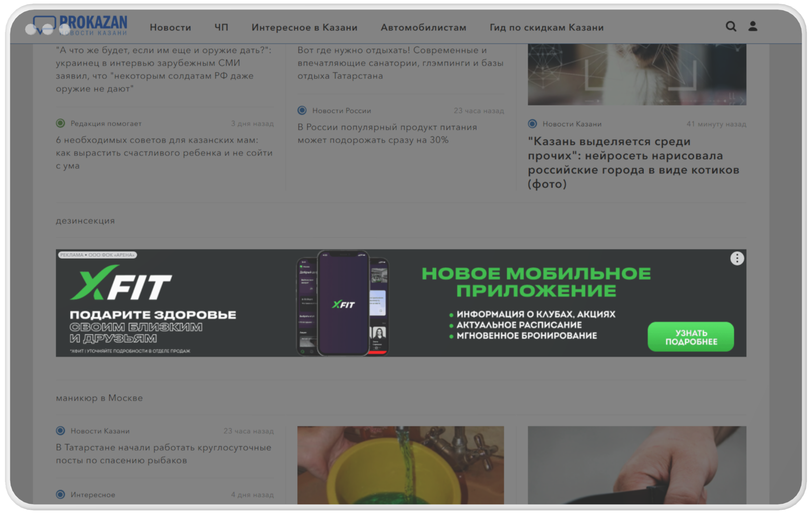Select the blue category dot beside Новости России
Screen dimensions: 812x514
pos(302,110)
